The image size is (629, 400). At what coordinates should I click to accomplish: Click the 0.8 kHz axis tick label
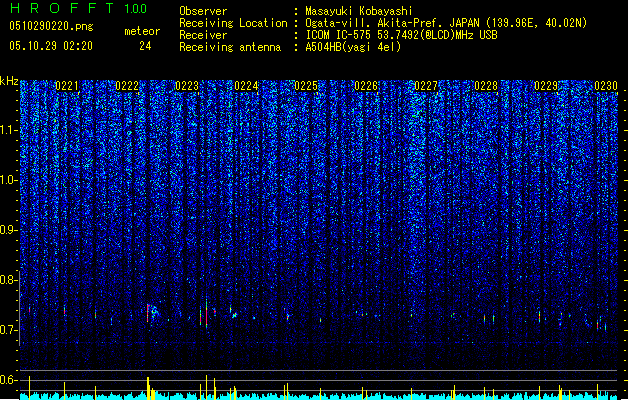pyautogui.click(x=8, y=280)
